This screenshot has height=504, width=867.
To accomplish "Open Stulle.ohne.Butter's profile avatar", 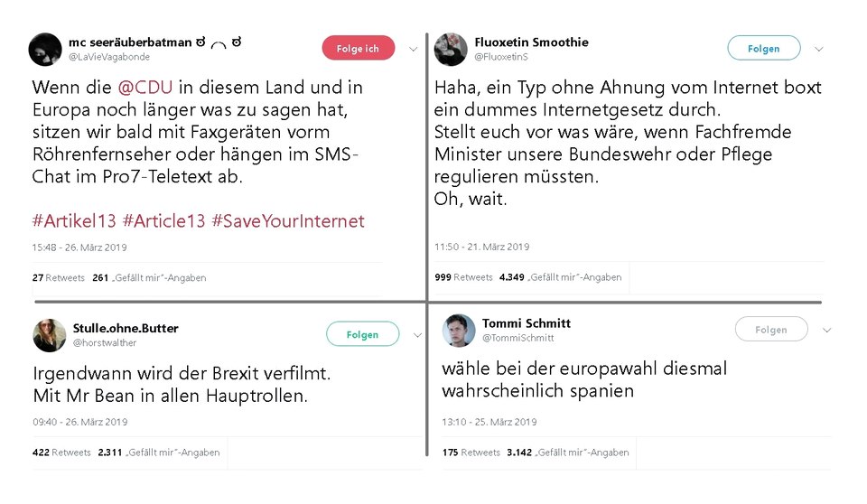I will point(49,335).
